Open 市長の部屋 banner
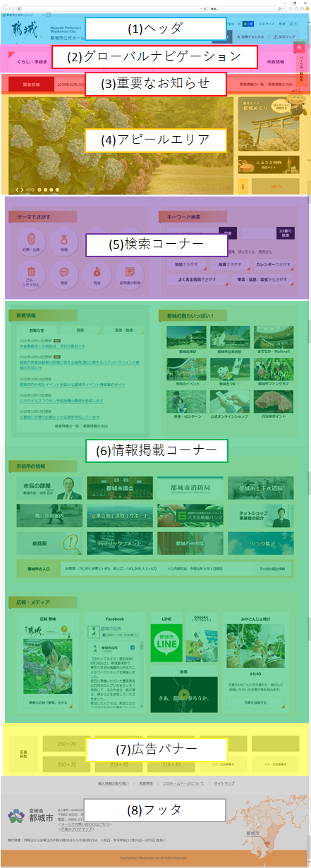Viewport: 311px width, 868px height. tap(48, 488)
